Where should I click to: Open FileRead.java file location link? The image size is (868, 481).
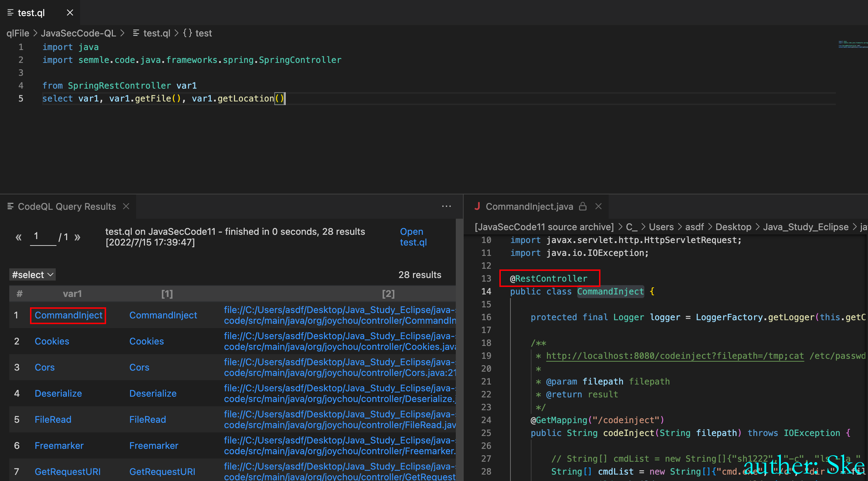click(x=340, y=420)
